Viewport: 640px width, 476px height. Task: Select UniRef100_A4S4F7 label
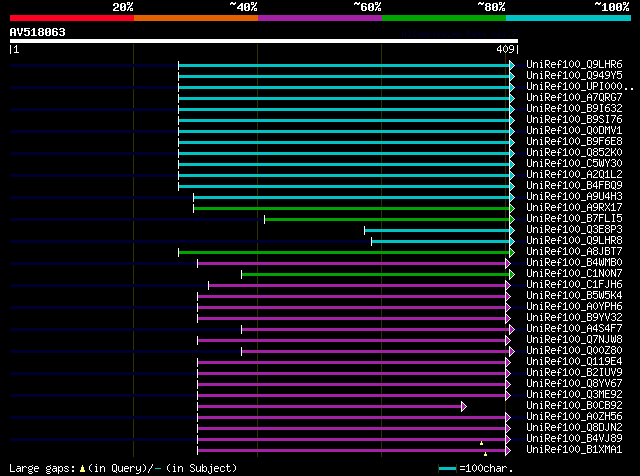(x=574, y=329)
